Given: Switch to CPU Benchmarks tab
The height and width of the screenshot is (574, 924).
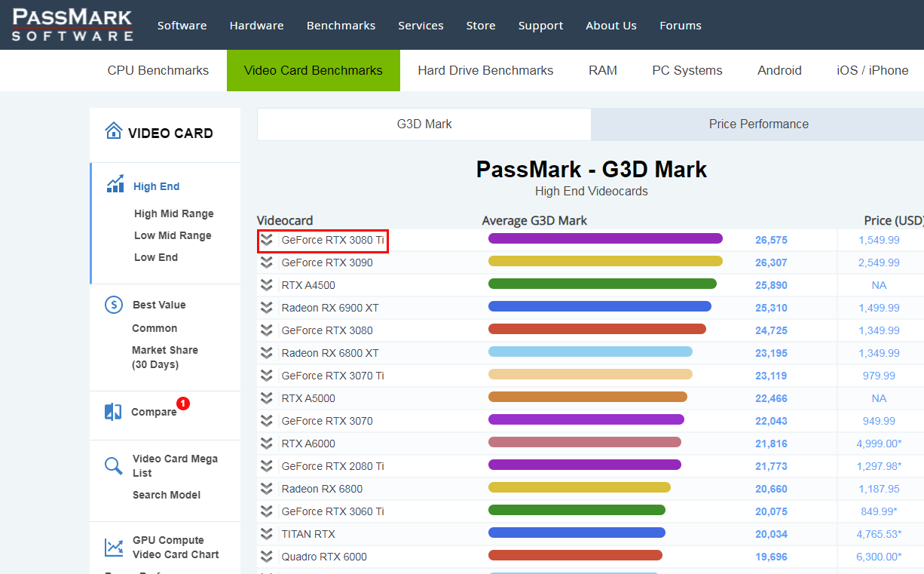Looking at the screenshot, I should coord(158,70).
